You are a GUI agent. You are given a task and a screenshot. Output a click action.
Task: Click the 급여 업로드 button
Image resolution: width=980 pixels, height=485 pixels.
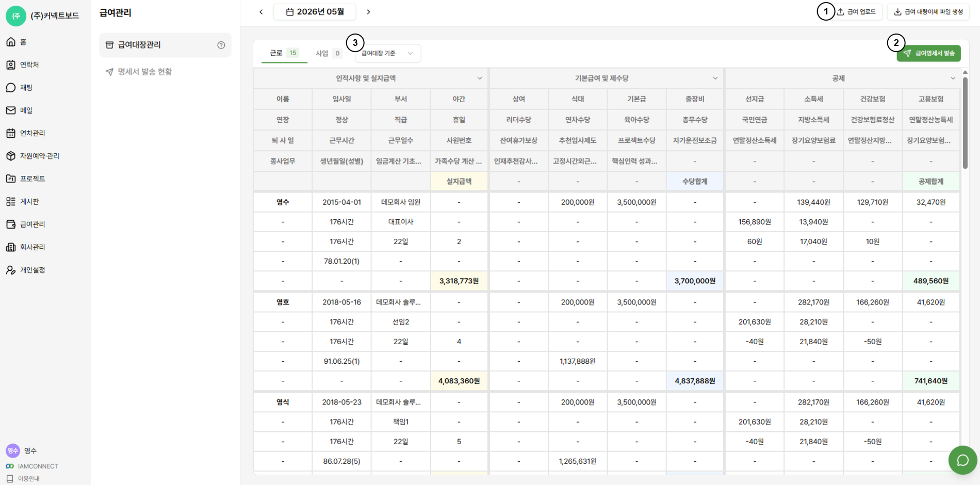coord(857,12)
